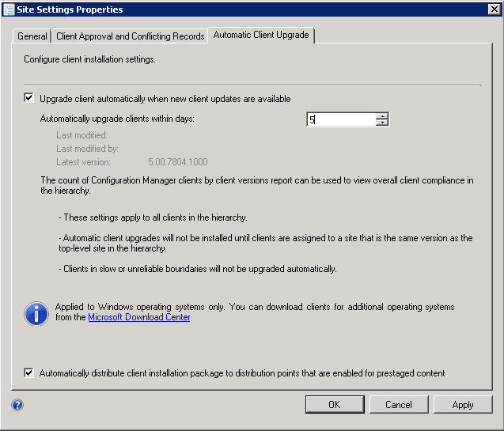Click 'Automatically upgrade clients within days:' label
Screen dimensions: 504x431
[x=117, y=119]
